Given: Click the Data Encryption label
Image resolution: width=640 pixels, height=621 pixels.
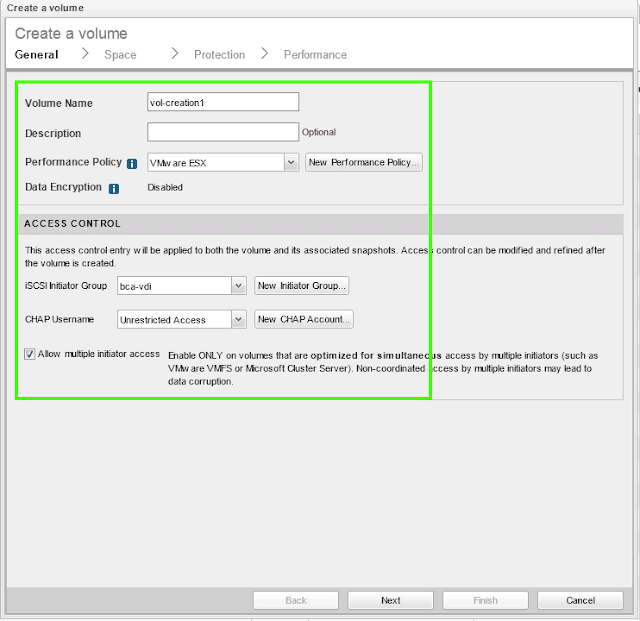Looking at the screenshot, I should 63,187.
